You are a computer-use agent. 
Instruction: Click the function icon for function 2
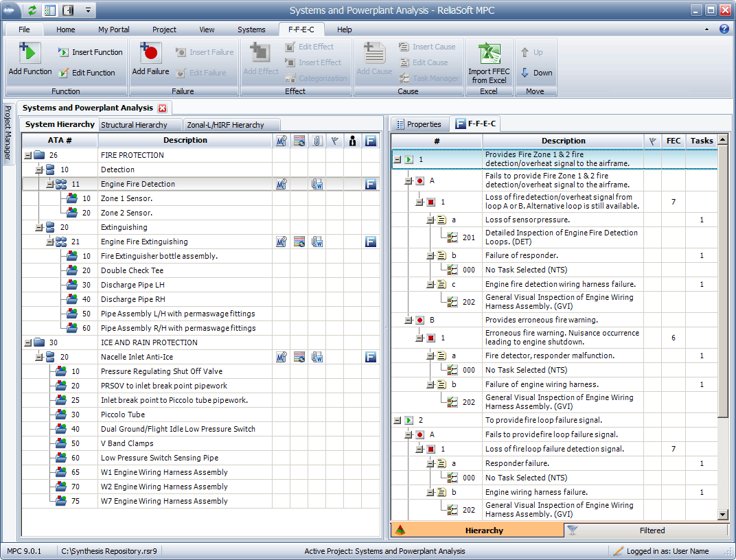tap(409, 420)
